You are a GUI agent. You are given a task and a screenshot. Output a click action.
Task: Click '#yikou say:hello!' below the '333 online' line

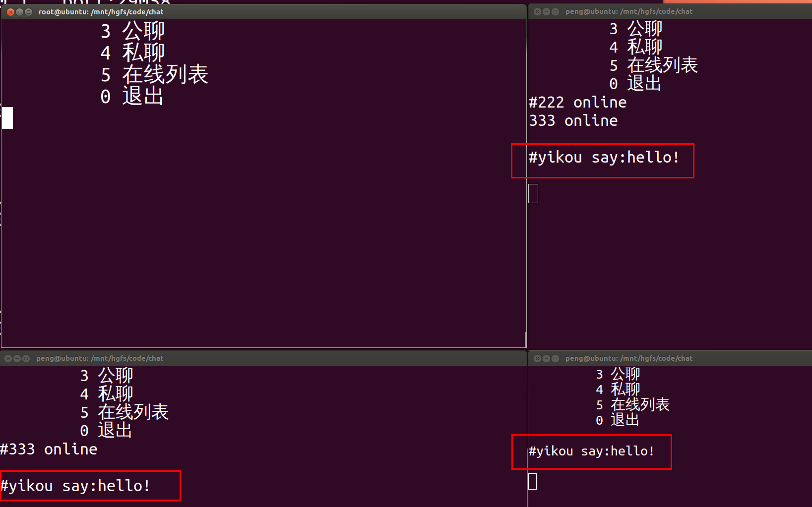(x=604, y=158)
